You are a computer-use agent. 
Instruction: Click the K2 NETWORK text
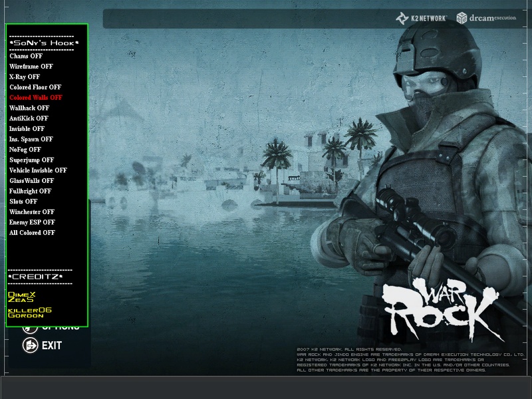tap(429, 19)
